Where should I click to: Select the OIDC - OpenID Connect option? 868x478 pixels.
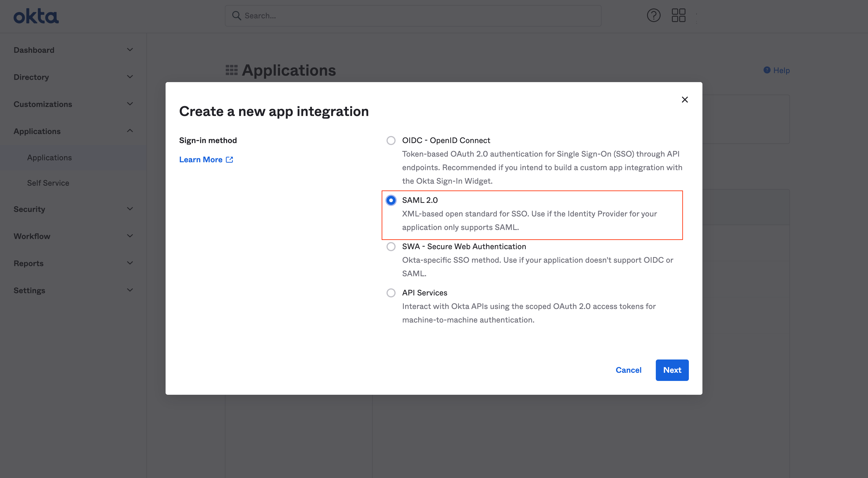click(391, 140)
